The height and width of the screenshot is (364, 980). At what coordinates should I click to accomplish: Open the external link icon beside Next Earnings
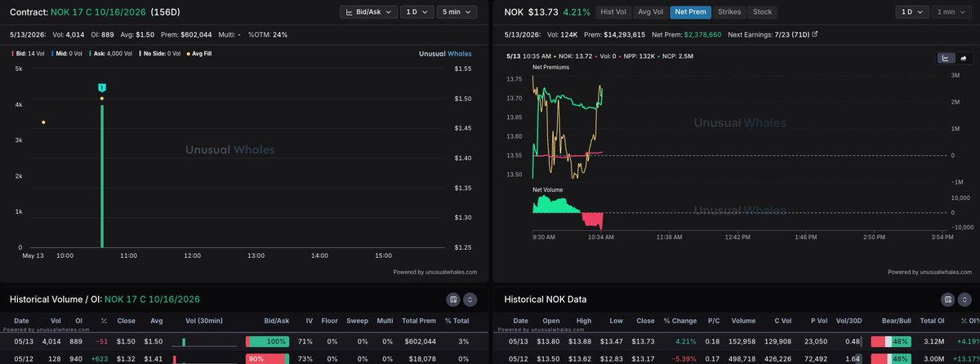(815, 35)
